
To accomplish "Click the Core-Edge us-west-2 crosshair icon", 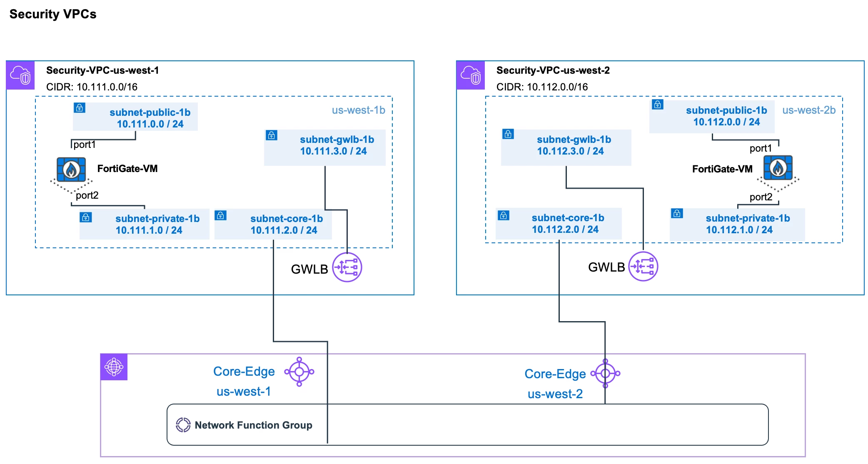I will [x=605, y=374].
